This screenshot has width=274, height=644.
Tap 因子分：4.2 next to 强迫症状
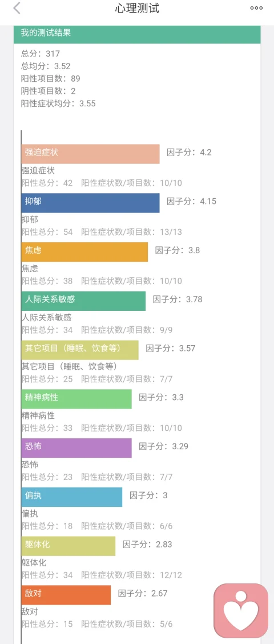click(189, 153)
